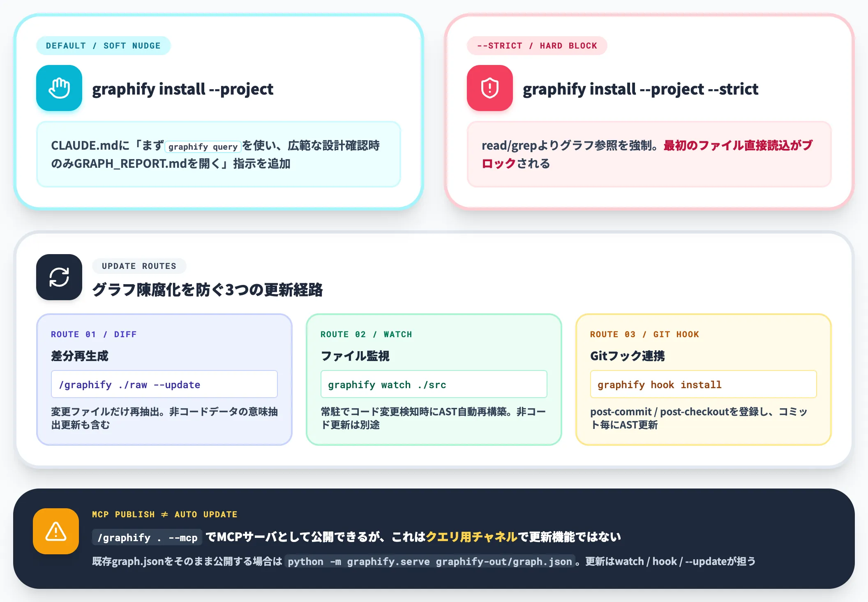Click the CLAUDE.md instruction description box
This screenshot has width=868, height=602.
[219, 154]
